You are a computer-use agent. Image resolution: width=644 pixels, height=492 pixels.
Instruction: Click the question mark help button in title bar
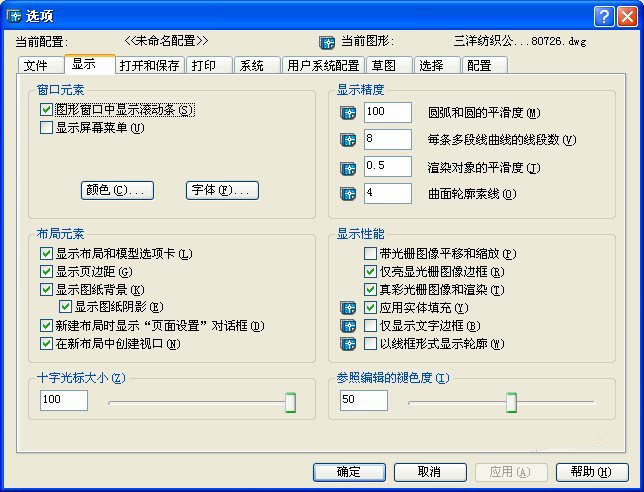[x=604, y=16]
